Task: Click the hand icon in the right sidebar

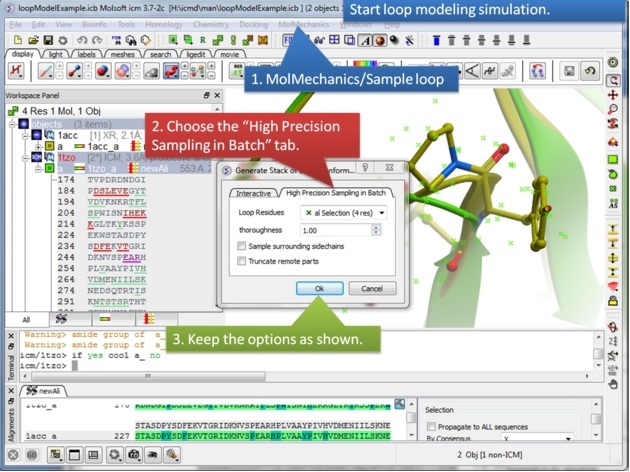Action: coord(614,383)
